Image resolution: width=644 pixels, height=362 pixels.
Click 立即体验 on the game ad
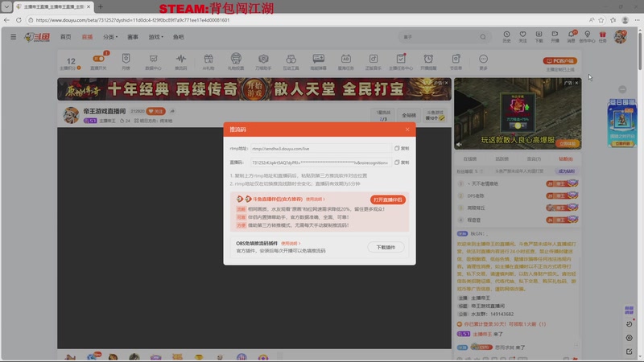click(568, 144)
